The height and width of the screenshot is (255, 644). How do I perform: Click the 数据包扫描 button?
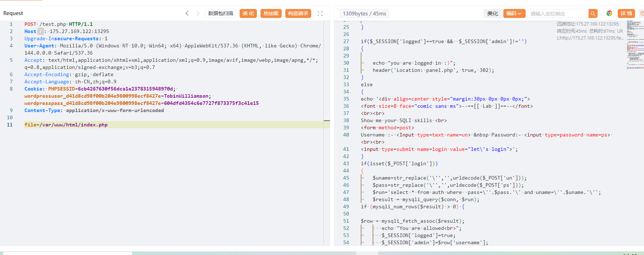pos(221,13)
